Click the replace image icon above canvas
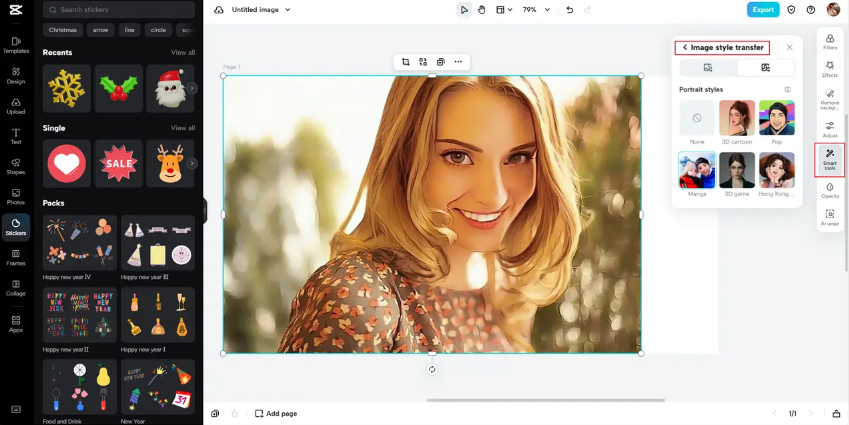The height and width of the screenshot is (425, 849). point(423,62)
